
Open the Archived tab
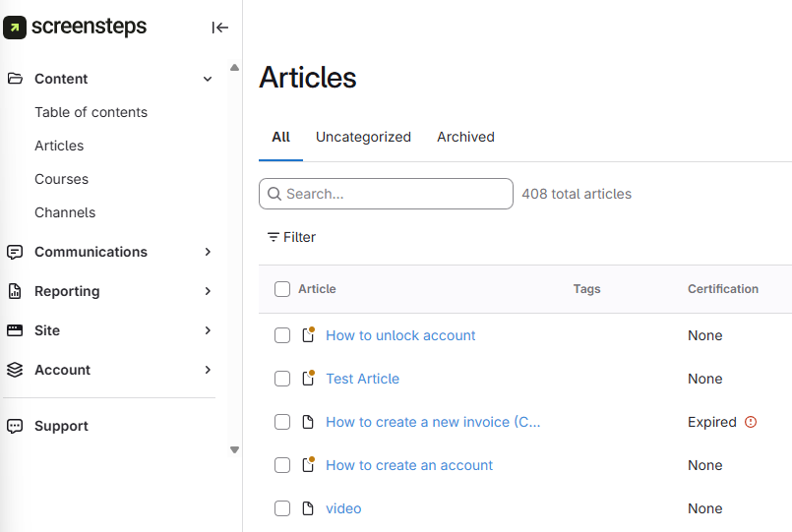pos(465,137)
